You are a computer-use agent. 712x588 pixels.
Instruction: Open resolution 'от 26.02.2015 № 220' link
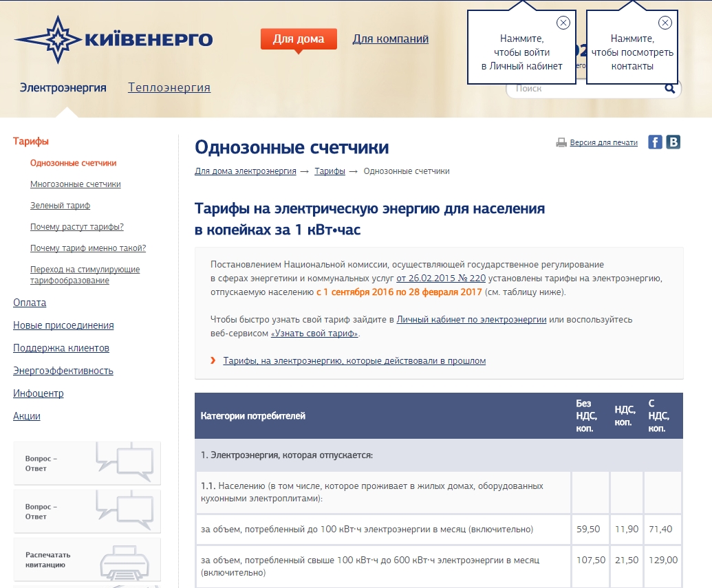point(441,279)
